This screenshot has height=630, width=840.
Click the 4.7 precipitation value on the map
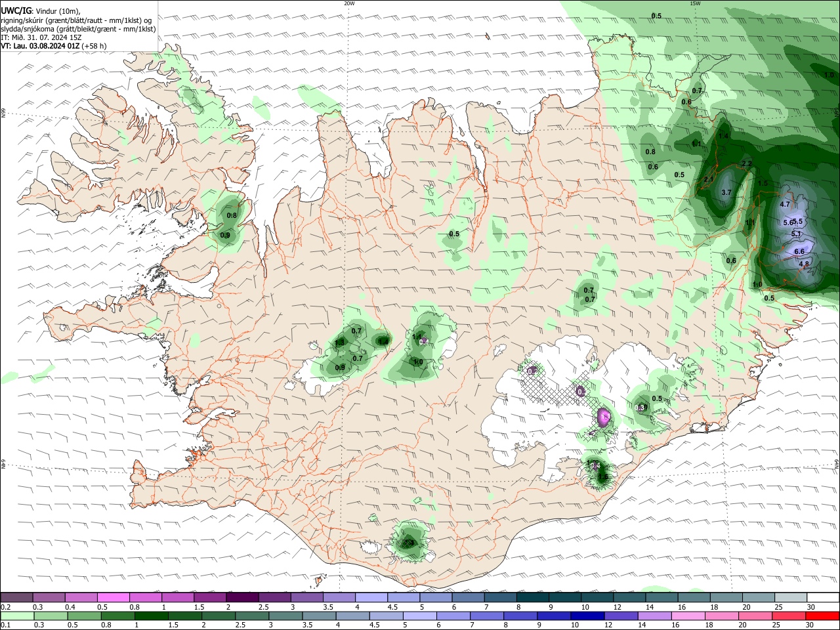click(x=785, y=204)
